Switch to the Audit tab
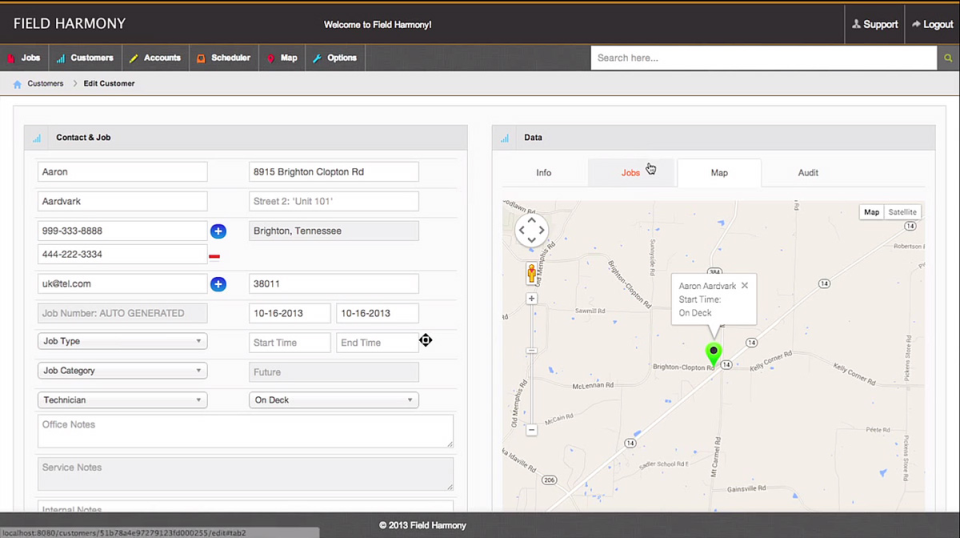The width and height of the screenshot is (960, 538). (808, 173)
